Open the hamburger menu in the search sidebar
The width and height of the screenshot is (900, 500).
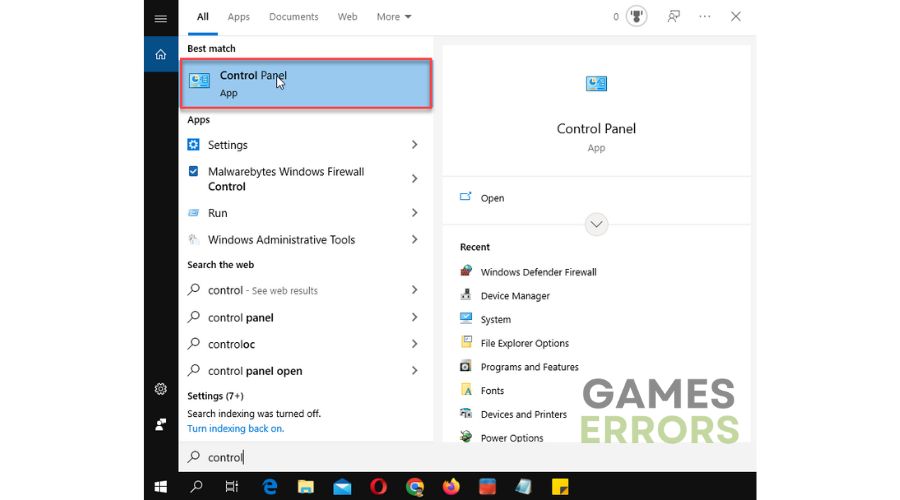coord(161,18)
